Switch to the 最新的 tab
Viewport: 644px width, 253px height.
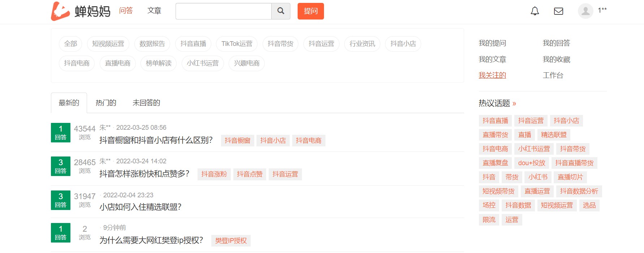point(69,103)
